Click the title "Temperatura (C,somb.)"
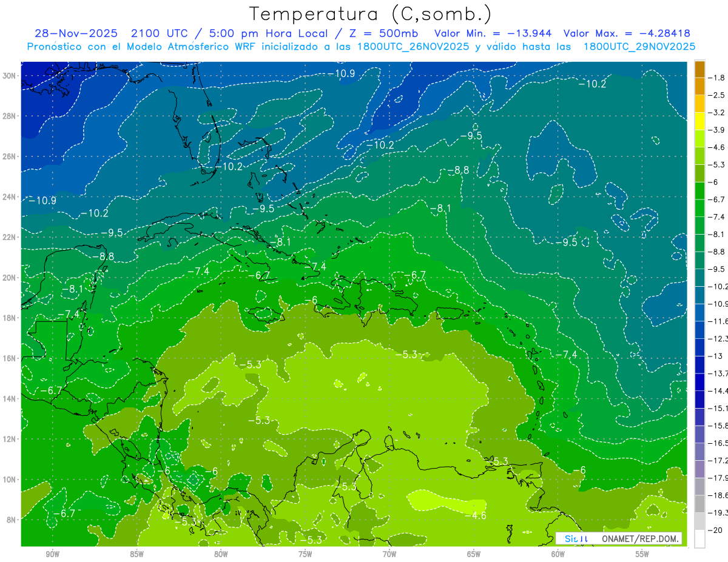 pos(370,14)
